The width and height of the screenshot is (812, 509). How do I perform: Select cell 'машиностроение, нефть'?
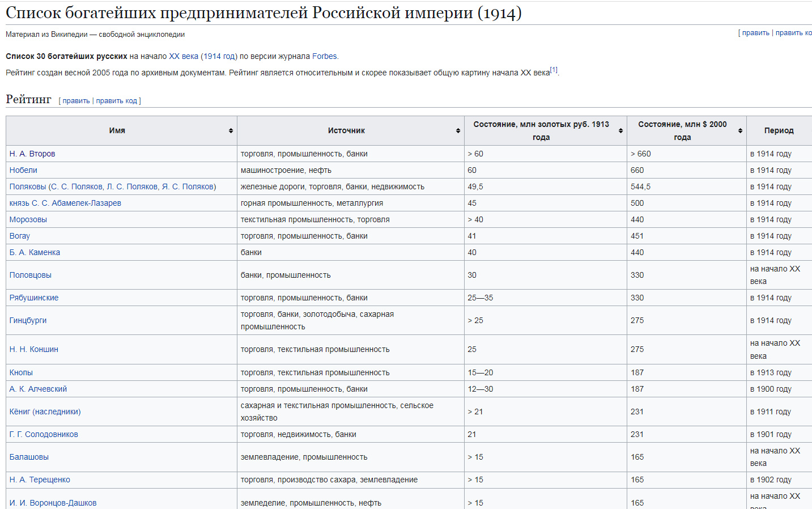tap(351, 170)
